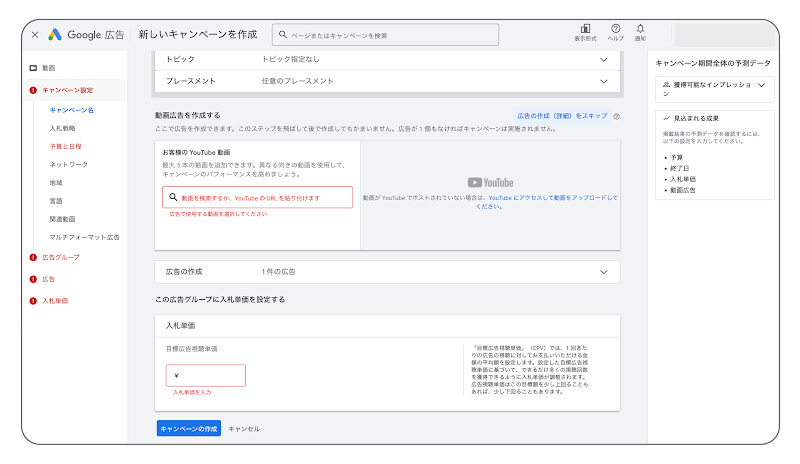Click error icon beside 広告 sidebar item
Viewport: 800px width, 464px height.
pyautogui.click(x=33, y=279)
